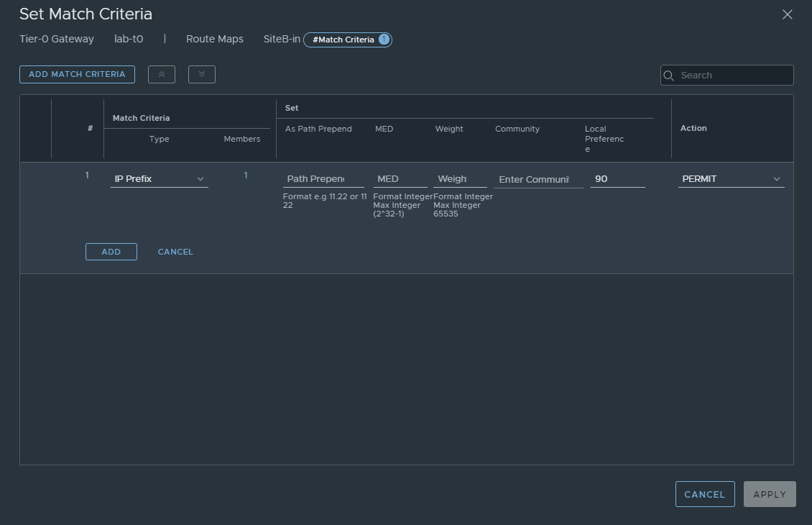The height and width of the screenshot is (525, 812).
Task: Click the Weight input field
Action: point(461,179)
